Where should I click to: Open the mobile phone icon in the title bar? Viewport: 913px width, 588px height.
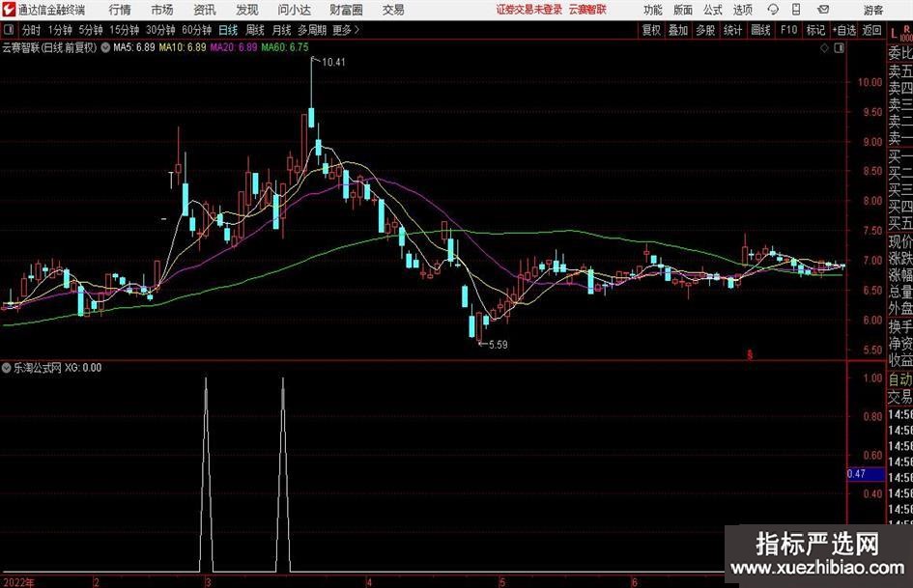click(796, 10)
